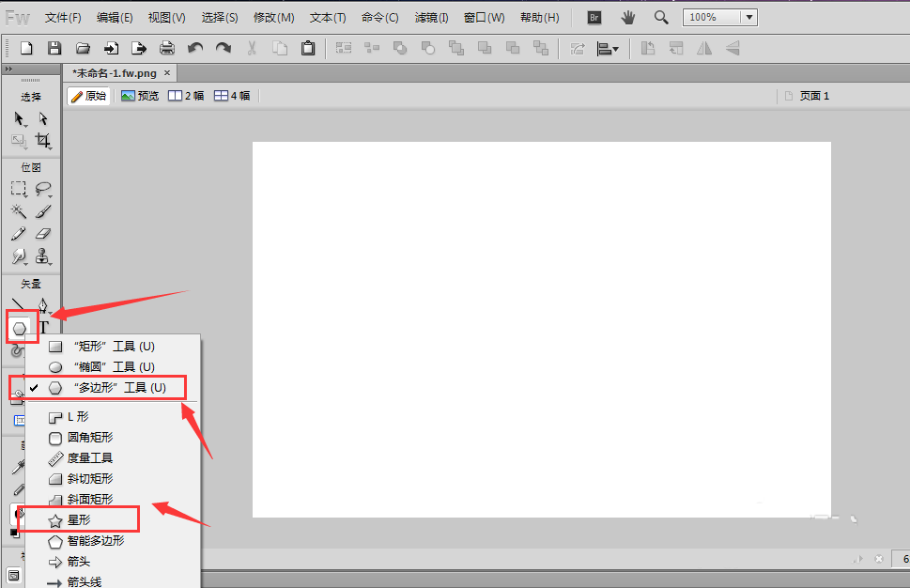Open the 100% zoom level dropdown

pos(748,17)
